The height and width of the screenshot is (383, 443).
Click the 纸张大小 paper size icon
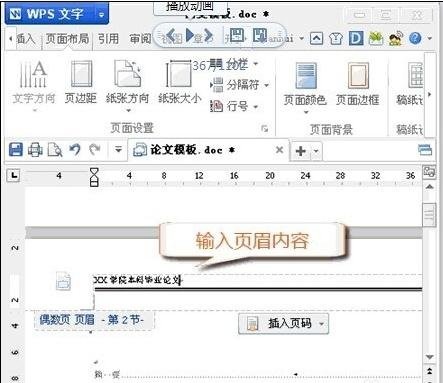[x=179, y=74]
